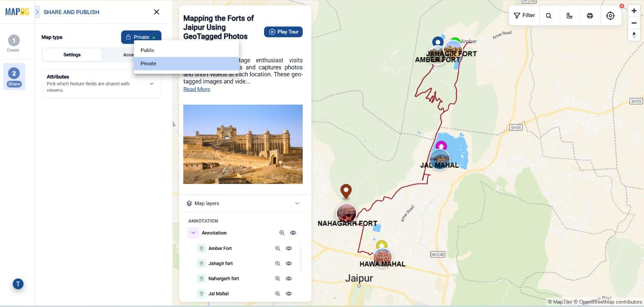Choose Public from map type list
Image resolution: width=644 pixels, height=307 pixels.
point(186,50)
